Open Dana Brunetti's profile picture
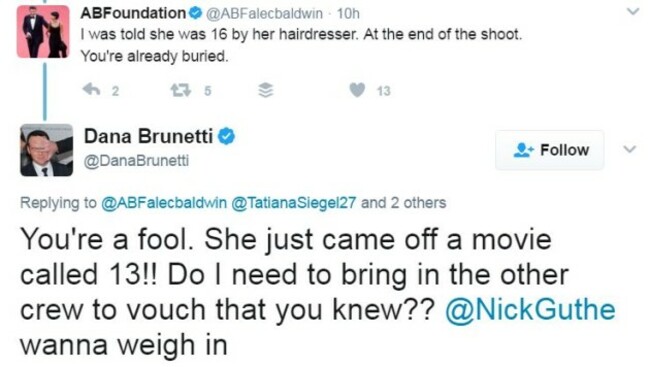Screen dimensions: 650x367 (46, 150)
